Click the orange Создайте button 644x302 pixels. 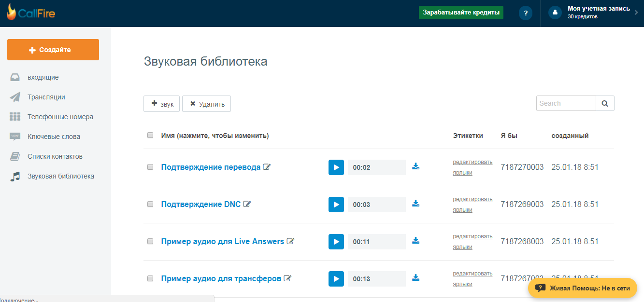tap(53, 50)
